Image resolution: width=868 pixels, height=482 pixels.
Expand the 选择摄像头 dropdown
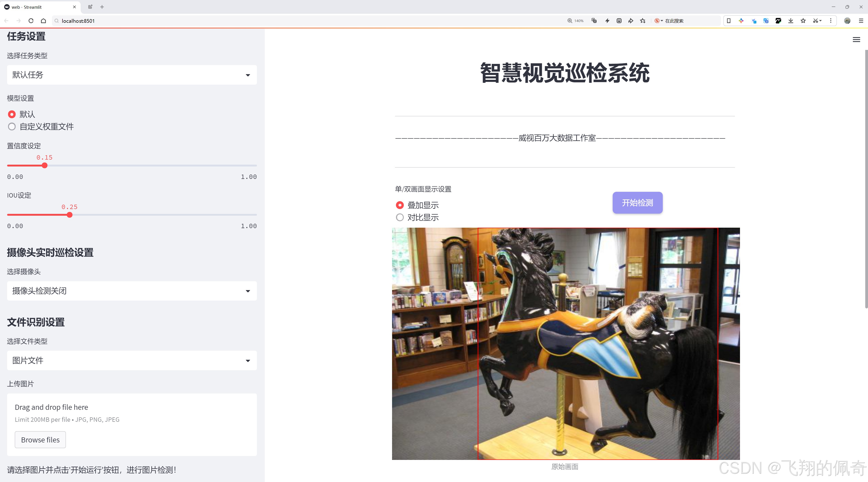pos(132,291)
